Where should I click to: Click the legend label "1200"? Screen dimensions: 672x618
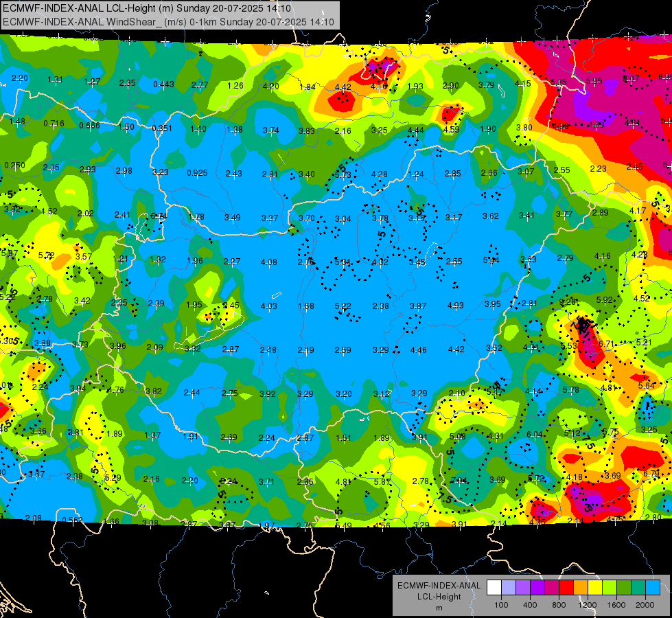(587, 605)
